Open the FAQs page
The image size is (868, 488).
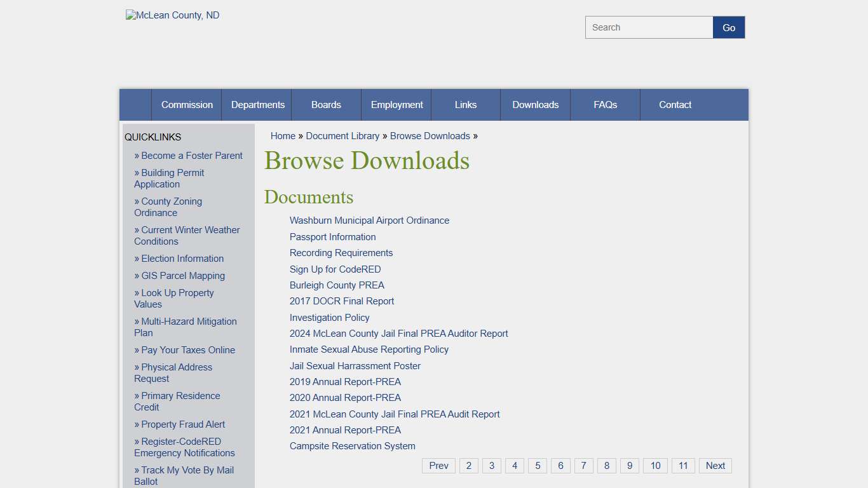pos(605,104)
